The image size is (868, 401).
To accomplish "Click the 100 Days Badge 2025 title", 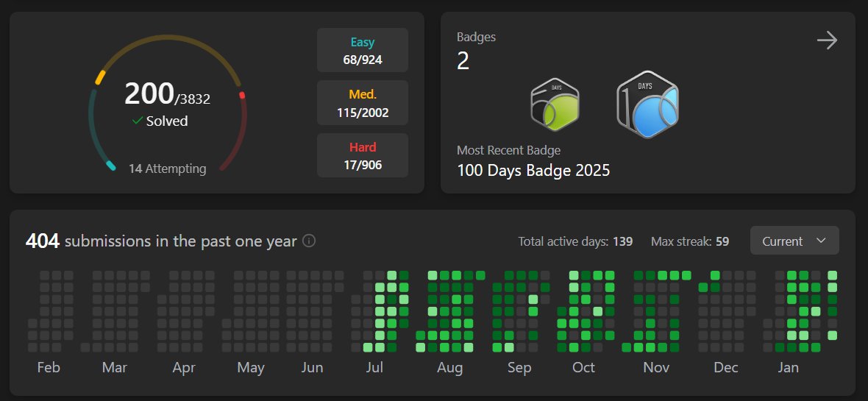I will click(533, 170).
